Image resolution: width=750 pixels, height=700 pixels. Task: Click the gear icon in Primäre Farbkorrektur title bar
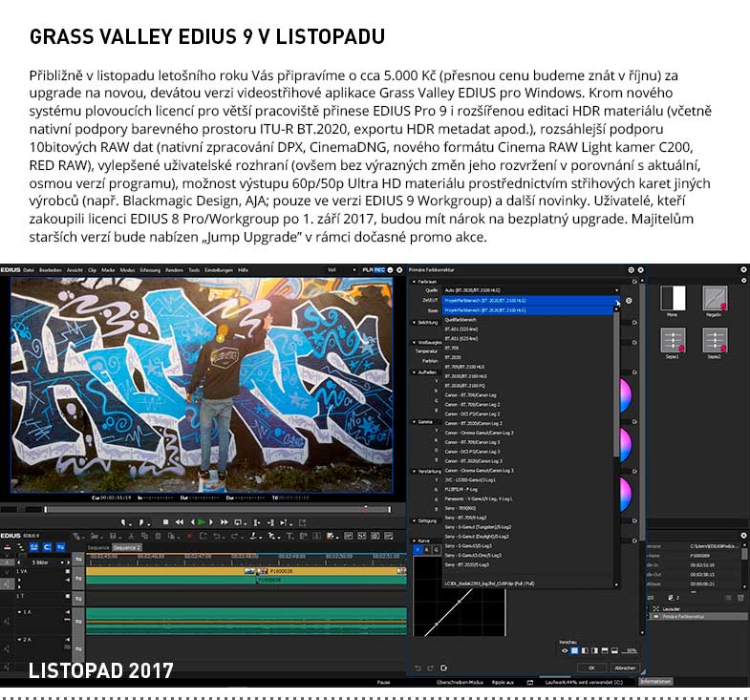point(631,270)
